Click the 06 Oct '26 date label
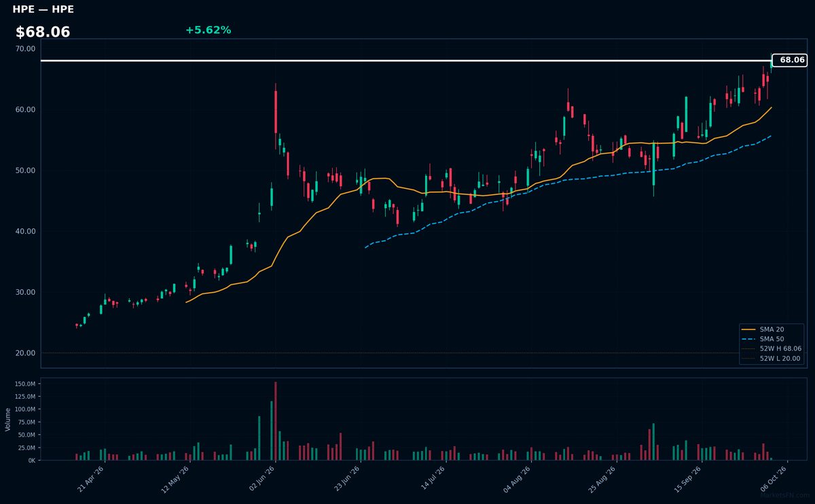815x504 pixels. (x=773, y=479)
